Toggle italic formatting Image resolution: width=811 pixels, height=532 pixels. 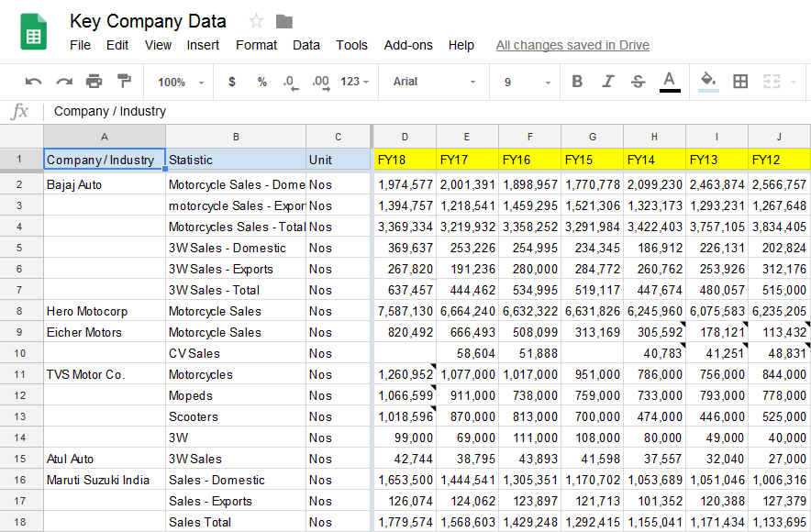tap(608, 82)
